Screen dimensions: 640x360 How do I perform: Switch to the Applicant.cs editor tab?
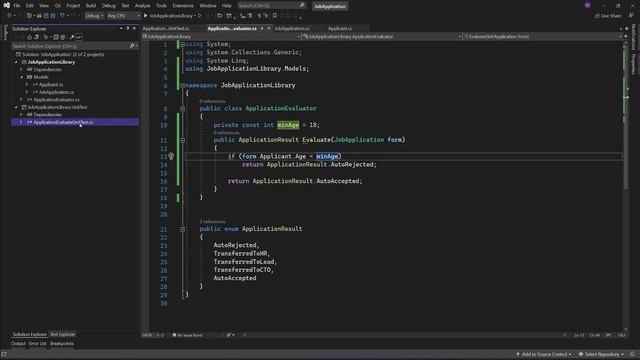(x=340, y=29)
